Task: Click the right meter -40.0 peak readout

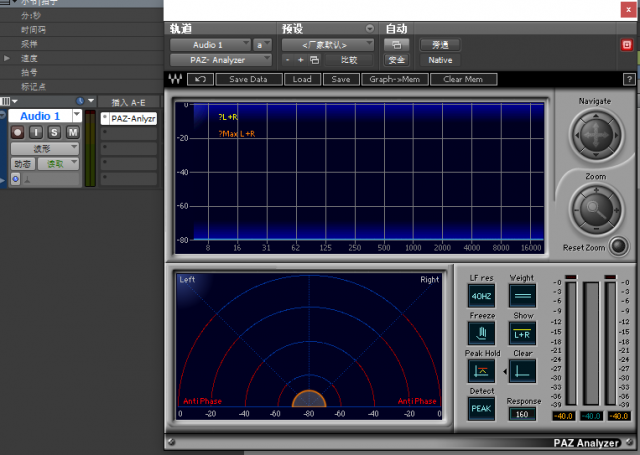Action: coord(619,416)
